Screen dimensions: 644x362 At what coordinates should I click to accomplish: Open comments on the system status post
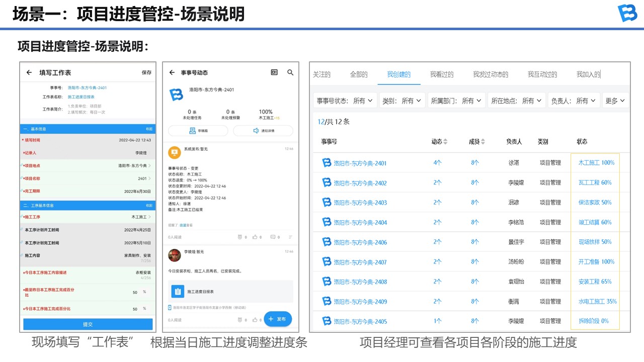coord(274,237)
